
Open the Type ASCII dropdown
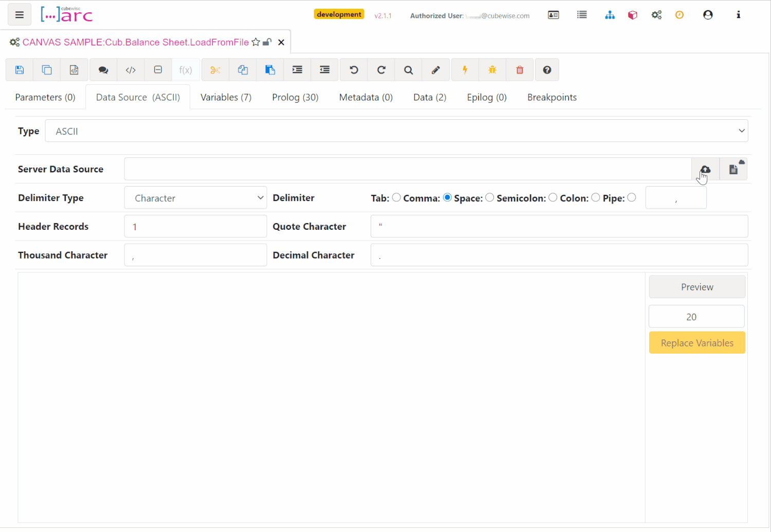[x=396, y=131]
